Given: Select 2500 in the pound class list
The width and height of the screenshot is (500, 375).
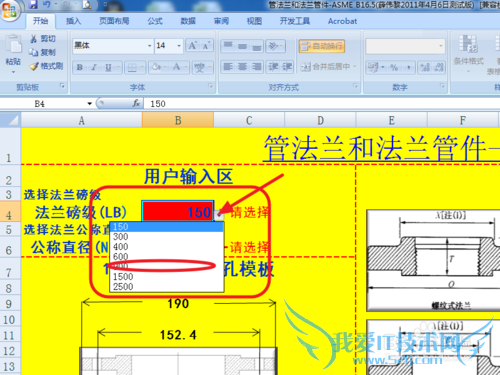Looking at the screenshot, I should coord(167,287).
